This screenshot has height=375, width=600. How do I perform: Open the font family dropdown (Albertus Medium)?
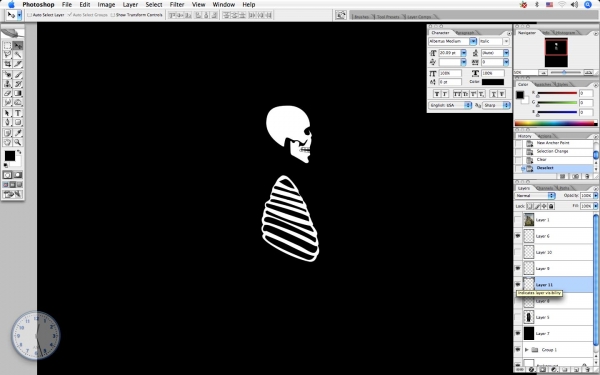(x=473, y=41)
